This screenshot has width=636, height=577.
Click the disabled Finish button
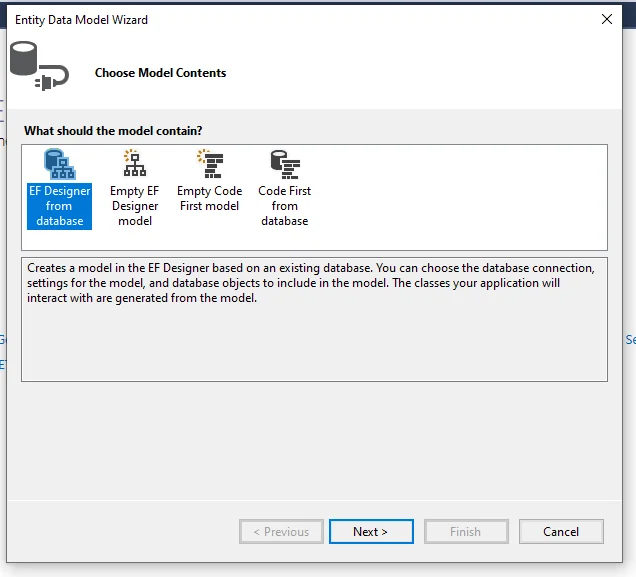pos(466,531)
